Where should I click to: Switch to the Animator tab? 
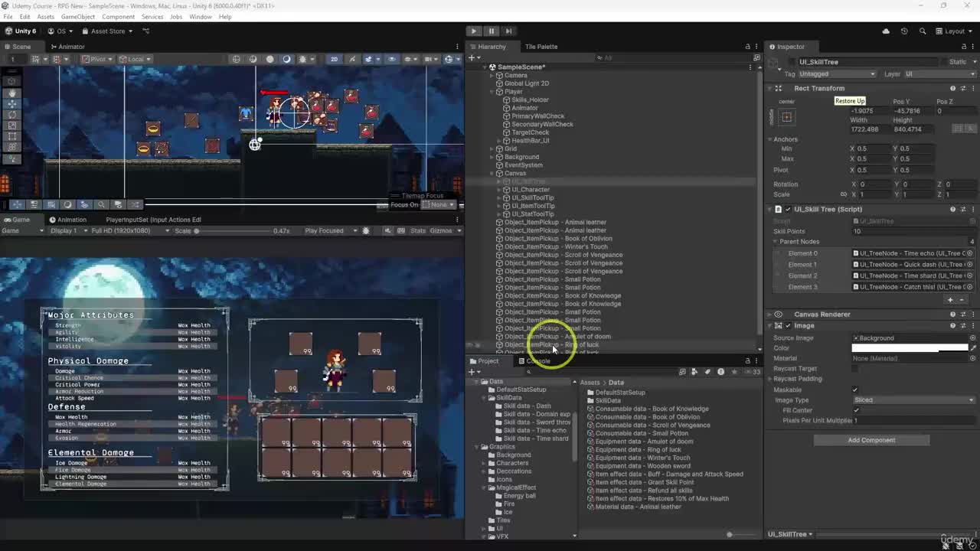[67, 47]
